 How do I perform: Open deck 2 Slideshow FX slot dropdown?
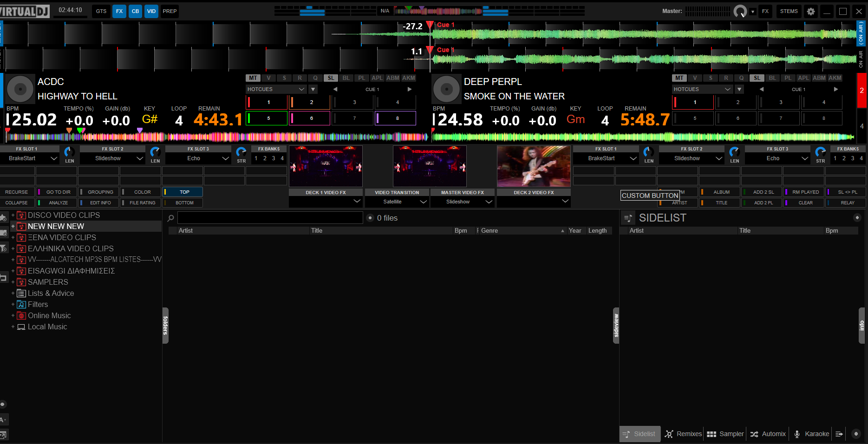pos(692,158)
